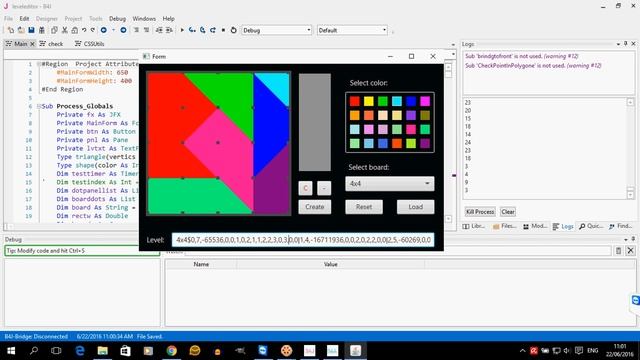Click the X icon beside watch trash
This screenshot has height=360, width=640.
pyautogui.click(x=631, y=251)
